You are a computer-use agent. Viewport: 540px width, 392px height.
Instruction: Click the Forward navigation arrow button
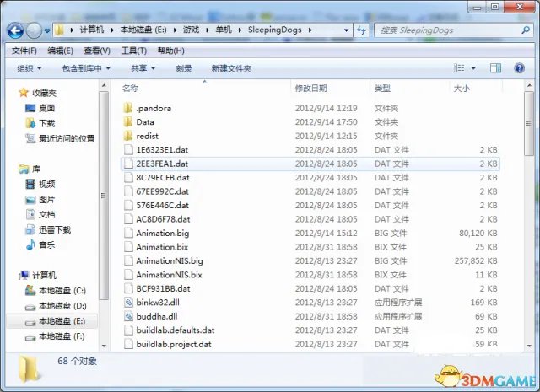pyautogui.click(x=34, y=30)
